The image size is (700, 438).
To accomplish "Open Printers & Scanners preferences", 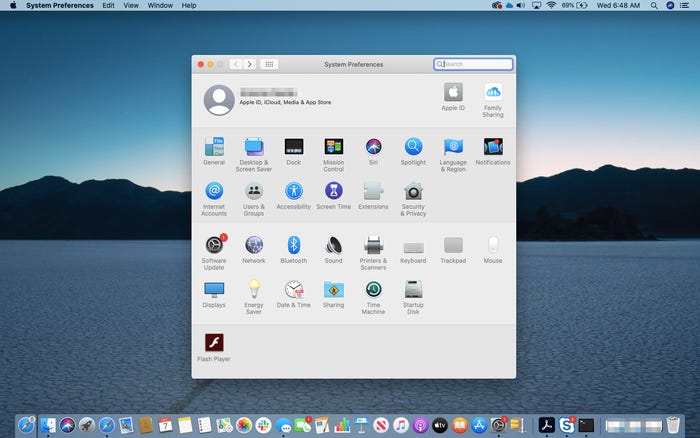I will (373, 252).
